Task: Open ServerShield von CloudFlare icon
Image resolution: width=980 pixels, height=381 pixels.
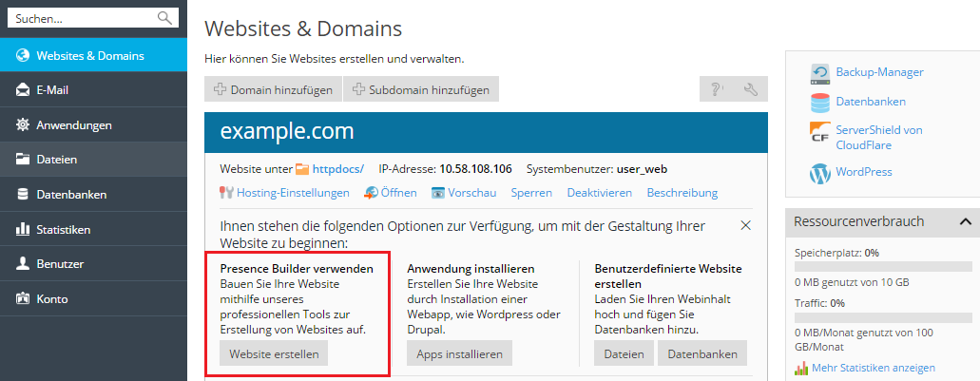Action: (x=819, y=130)
